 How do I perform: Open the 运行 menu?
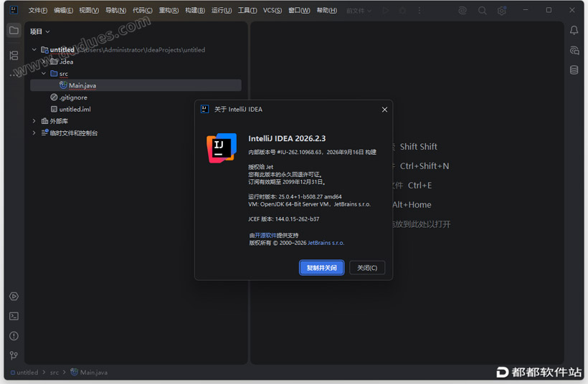tap(222, 11)
